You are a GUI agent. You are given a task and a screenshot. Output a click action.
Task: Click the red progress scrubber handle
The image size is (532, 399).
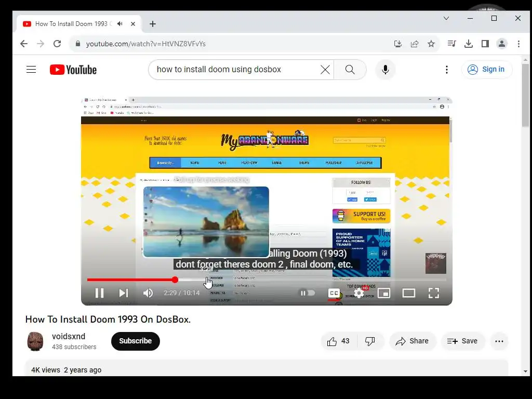click(x=175, y=280)
